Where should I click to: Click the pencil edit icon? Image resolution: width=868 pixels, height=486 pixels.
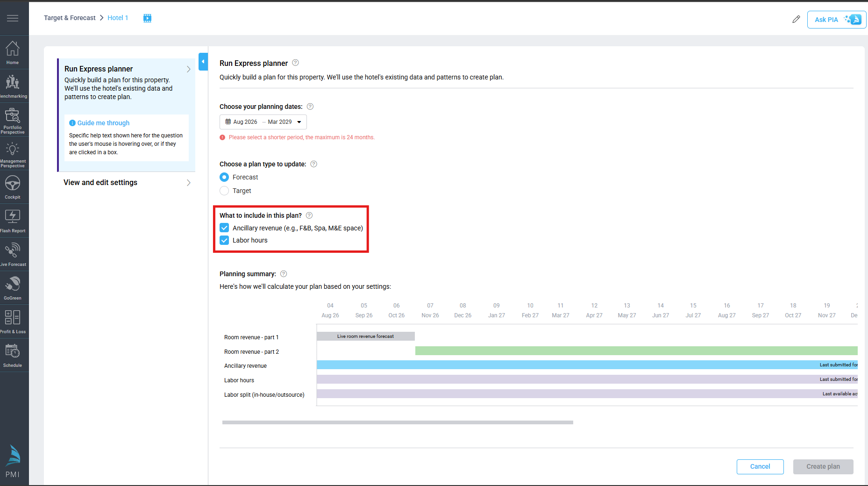tap(796, 19)
